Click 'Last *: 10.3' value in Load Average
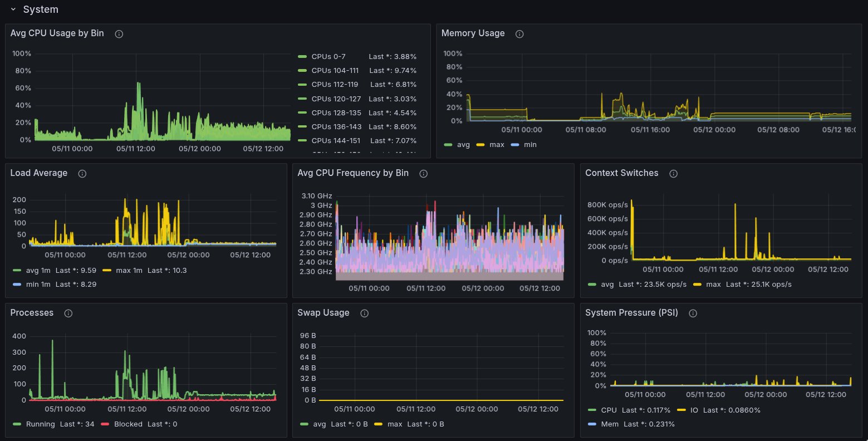868x441 pixels. coord(167,270)
